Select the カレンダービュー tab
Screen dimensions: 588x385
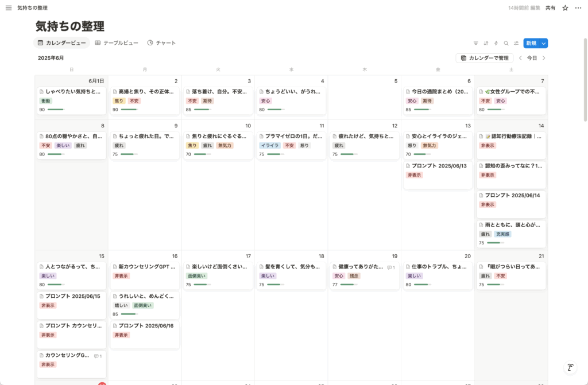point(62,43)
